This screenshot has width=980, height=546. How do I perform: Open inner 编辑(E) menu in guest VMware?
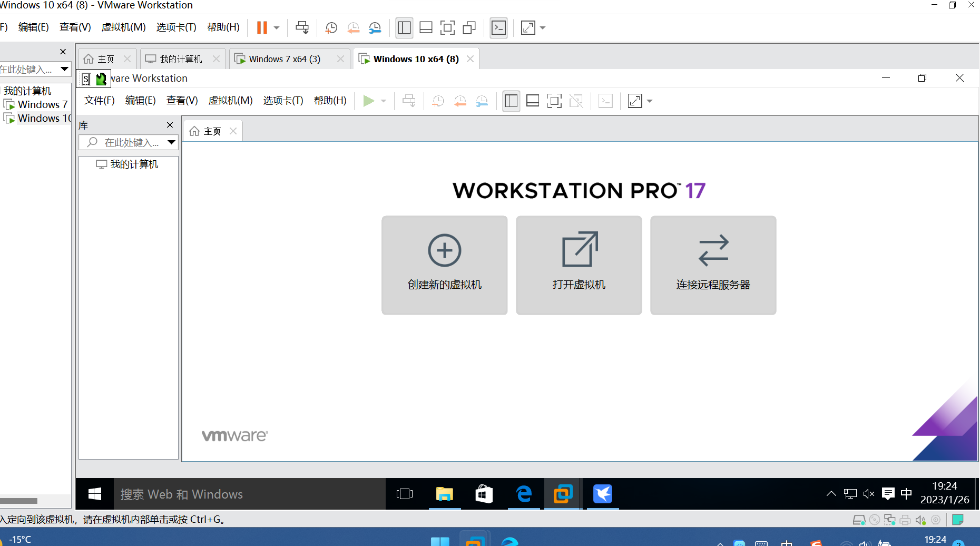coord(141,100)
